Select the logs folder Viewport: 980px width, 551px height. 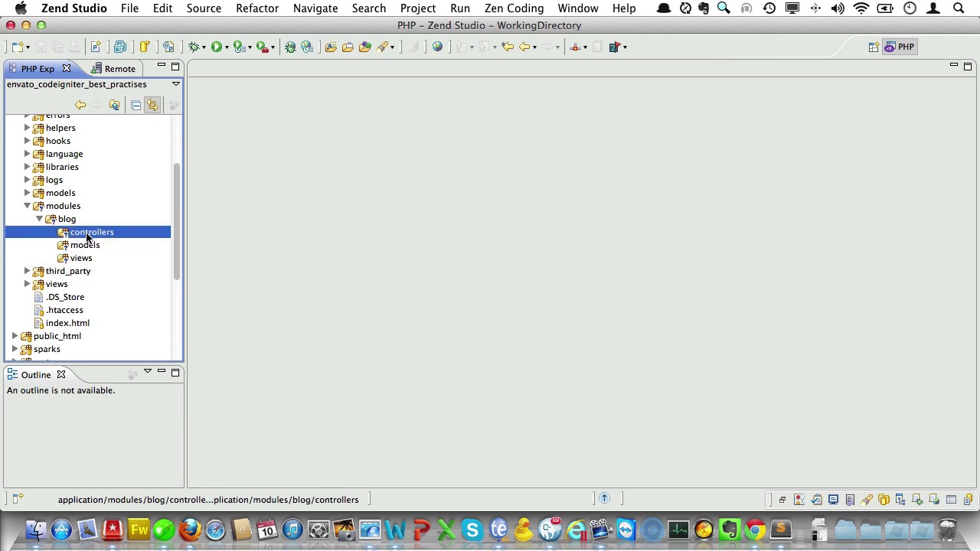54,180
